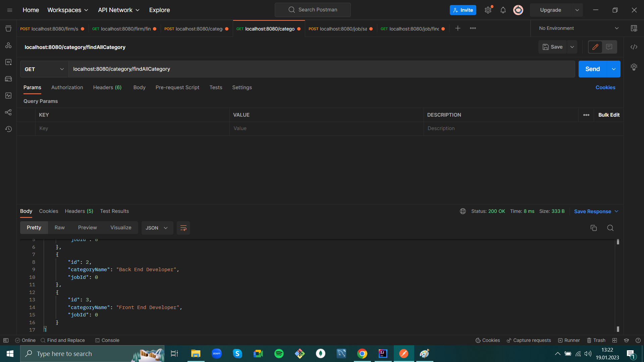Toggle the request documentation pane
This screenshot has width=644, height=362.
610,47
